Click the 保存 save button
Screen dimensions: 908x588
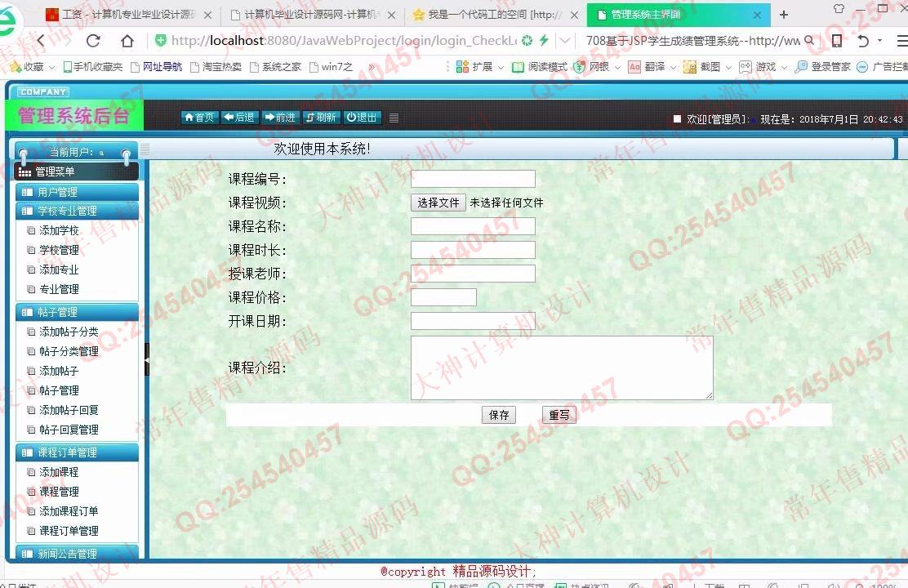pyautogui.click(x=498, y=415)
